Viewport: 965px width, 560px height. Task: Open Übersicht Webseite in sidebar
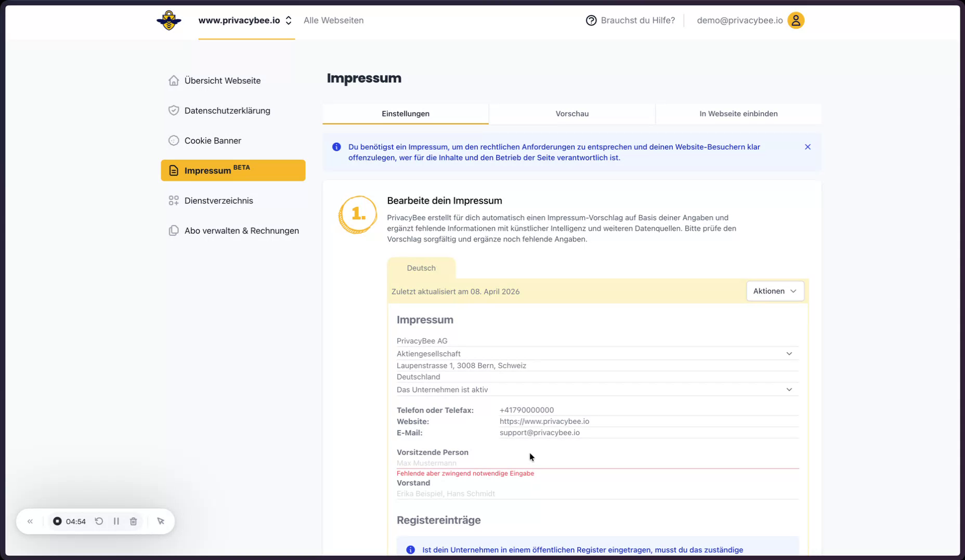(x=233, y=81)
